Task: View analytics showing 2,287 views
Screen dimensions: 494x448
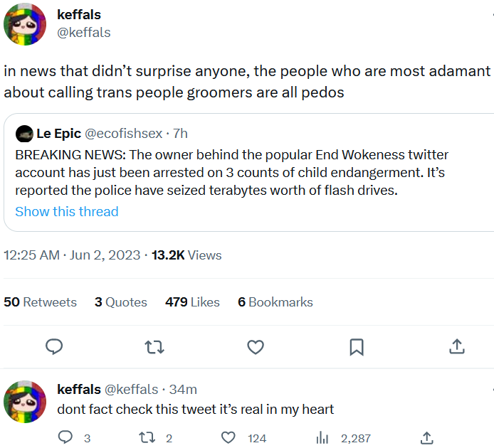Action: [x=322, y=438]
